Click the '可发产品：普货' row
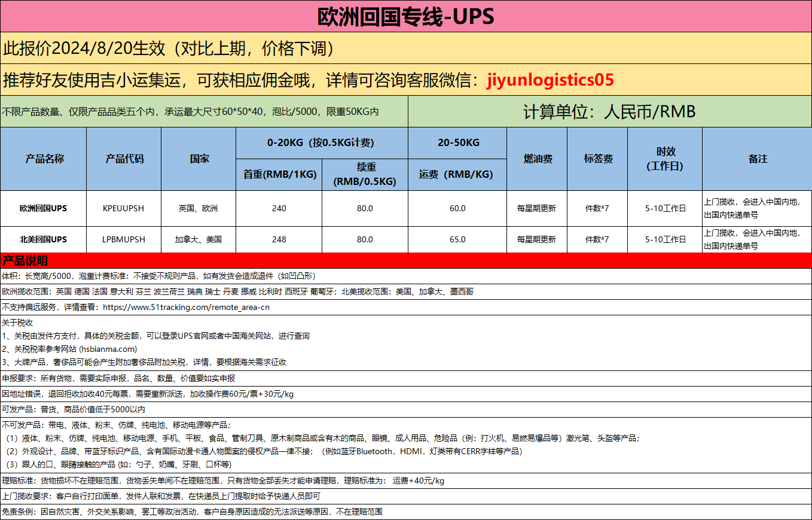Viewport: 812px width, 520px height. click(406, 410)
